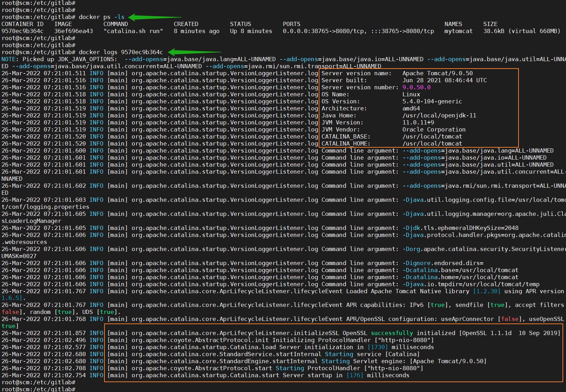The width and height of the screenshot is (566, 392).
Task: Click the container name mytomcat
Action: click(x=459, y=31)
